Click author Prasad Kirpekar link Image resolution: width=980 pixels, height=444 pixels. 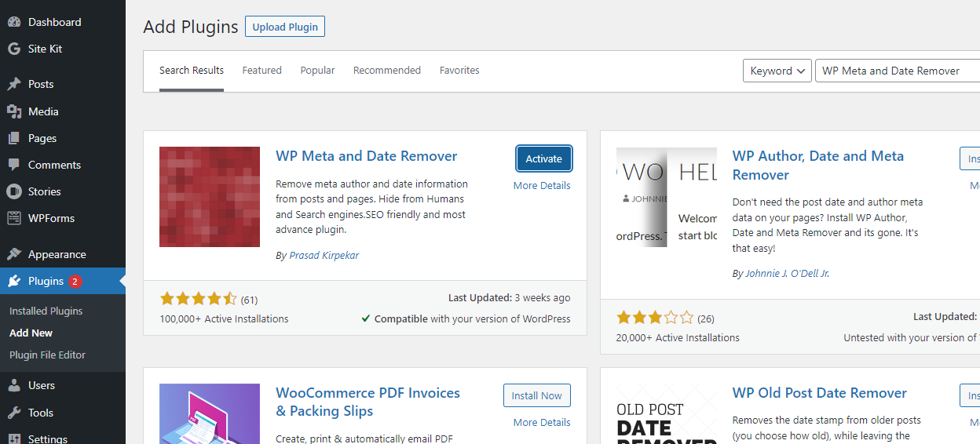coord(324,256)
